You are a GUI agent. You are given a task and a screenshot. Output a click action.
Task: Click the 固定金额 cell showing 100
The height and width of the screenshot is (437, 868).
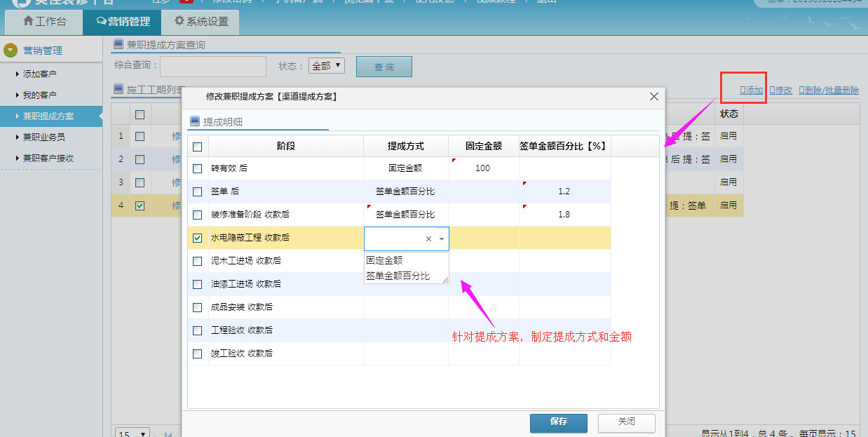click(x=483, y=168)
